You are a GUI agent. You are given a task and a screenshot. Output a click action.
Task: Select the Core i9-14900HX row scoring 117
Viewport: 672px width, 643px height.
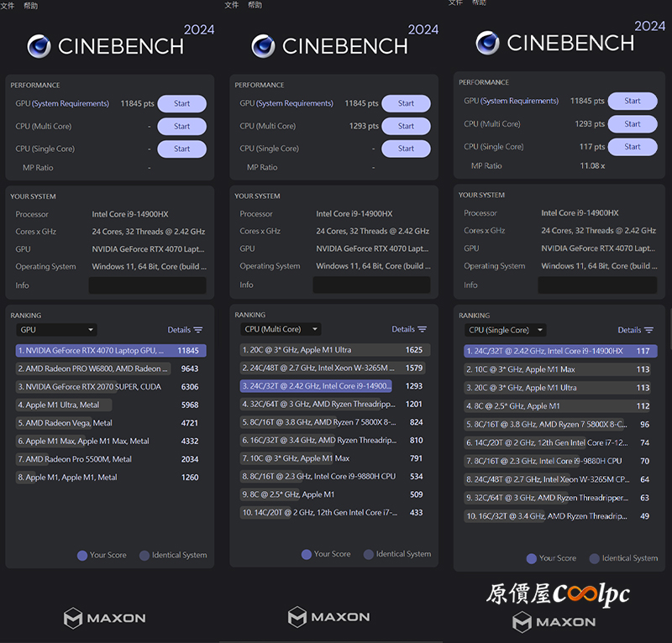(560, 351)
